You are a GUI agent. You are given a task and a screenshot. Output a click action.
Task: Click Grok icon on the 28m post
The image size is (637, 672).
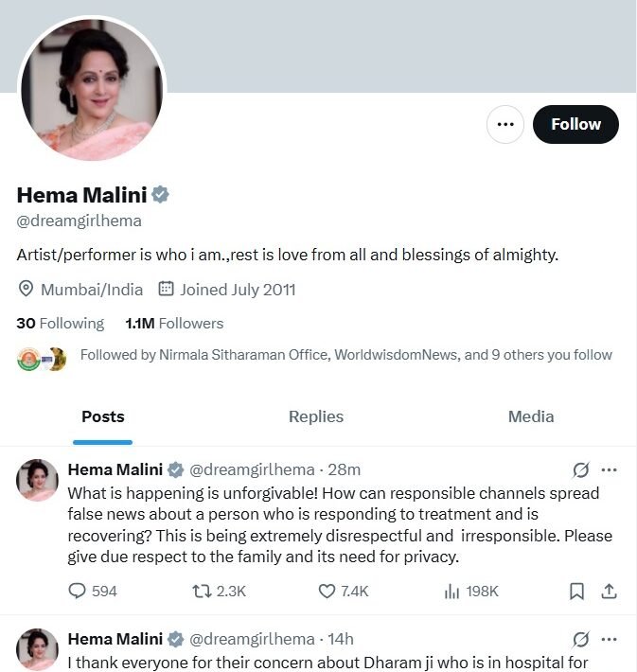pyautogui.click(x=582, y=469)
